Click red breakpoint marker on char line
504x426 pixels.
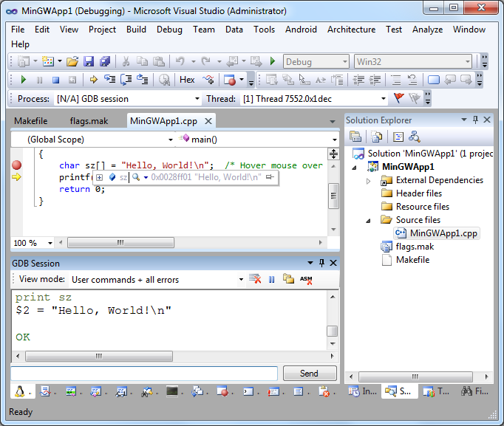(17, 165)
